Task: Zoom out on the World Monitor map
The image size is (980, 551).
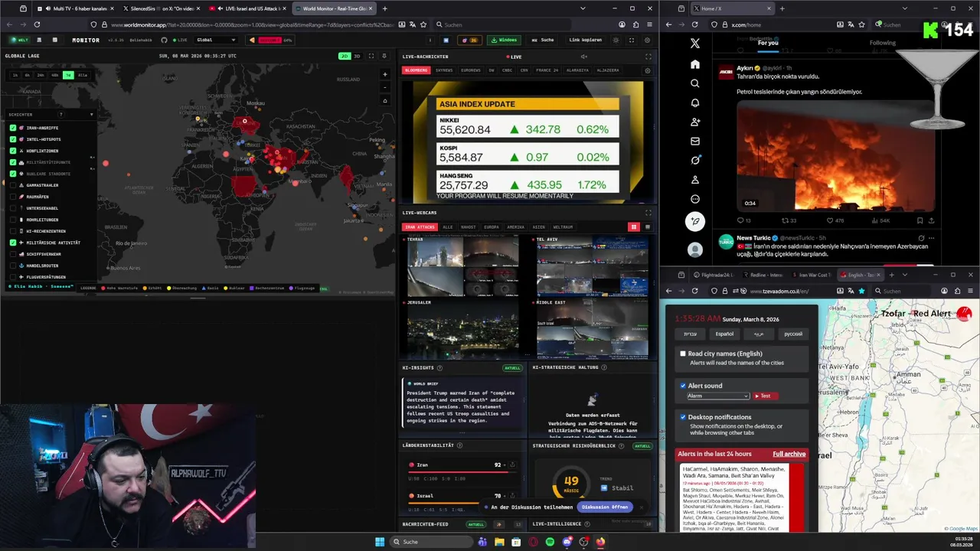Action: [385, 87]
